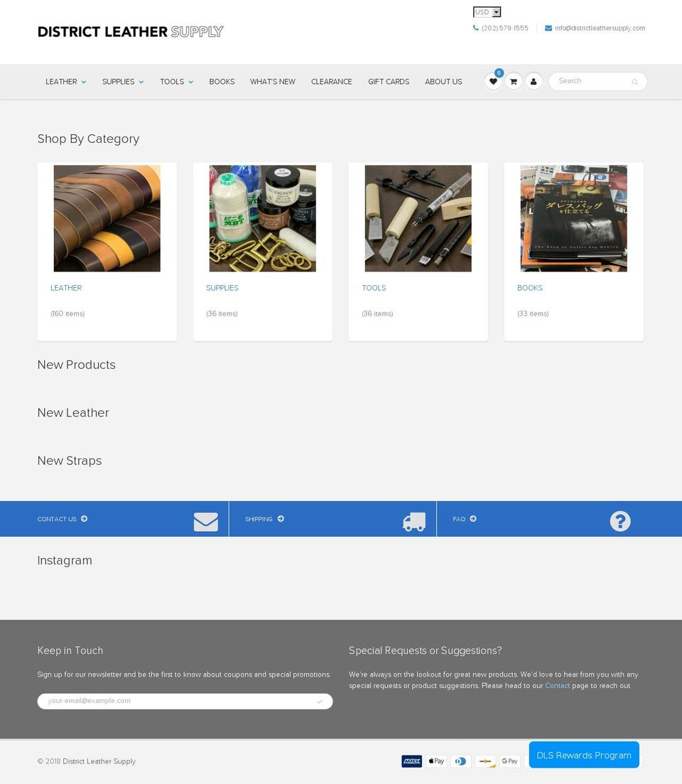
Task: Click the Leather category thumbnail image
Action: point(107,218)
